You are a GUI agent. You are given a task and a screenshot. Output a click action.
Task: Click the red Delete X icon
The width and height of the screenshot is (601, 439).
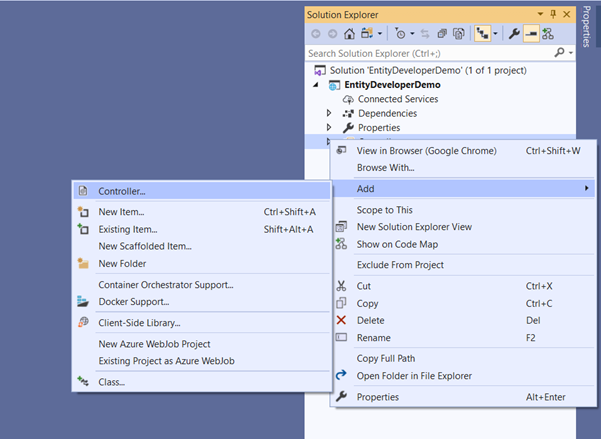[341, 320]
